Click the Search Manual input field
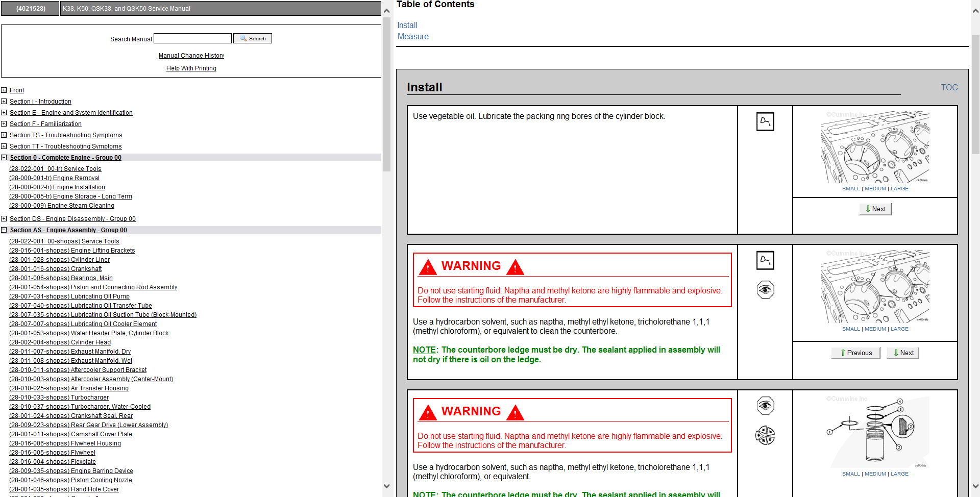This screenshot has width=980, height=497. (193, 38)
